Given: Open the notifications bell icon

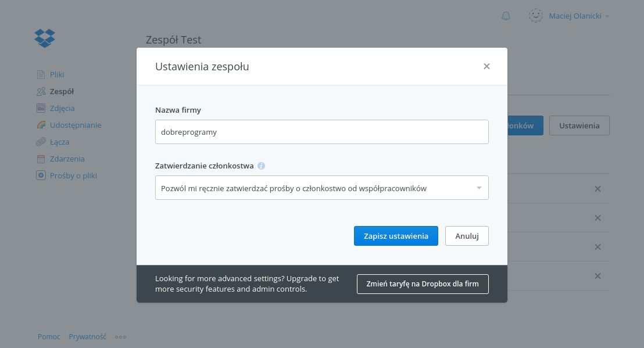Looking at the screenshot, I should 506,16.
